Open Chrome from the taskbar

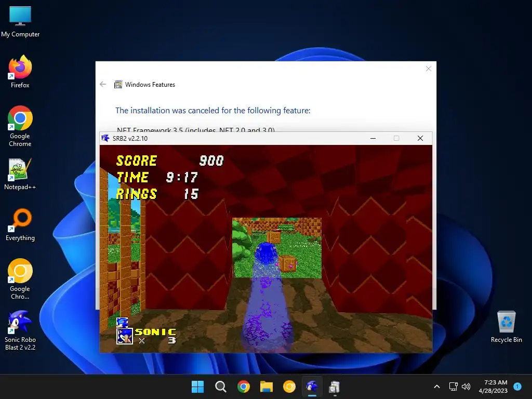(243, 387)
